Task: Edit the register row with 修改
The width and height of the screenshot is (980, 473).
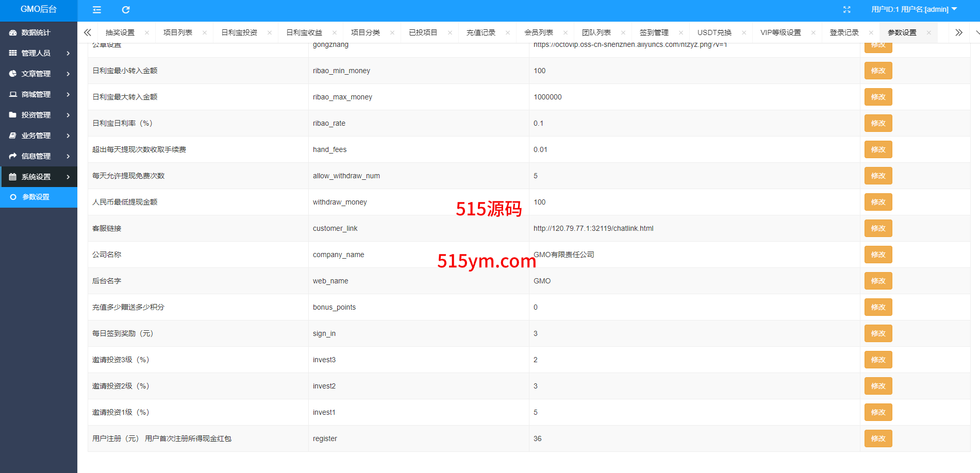Action: 878,438
